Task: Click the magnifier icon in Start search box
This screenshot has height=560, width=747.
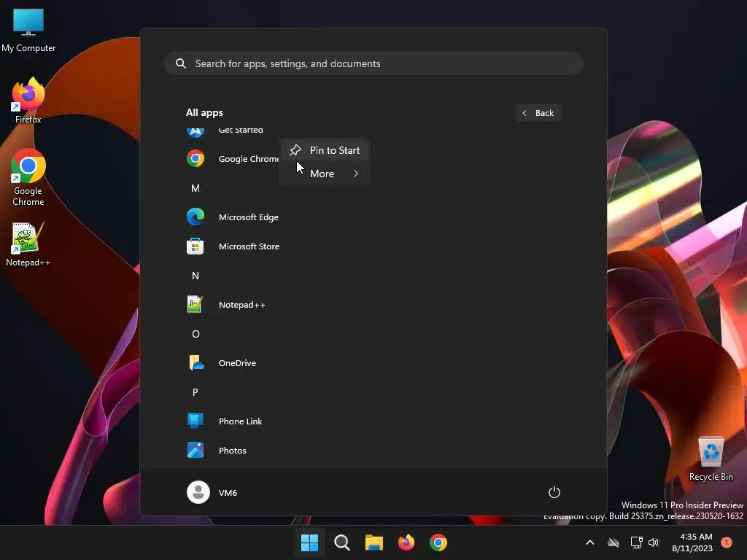Action: 181,63
